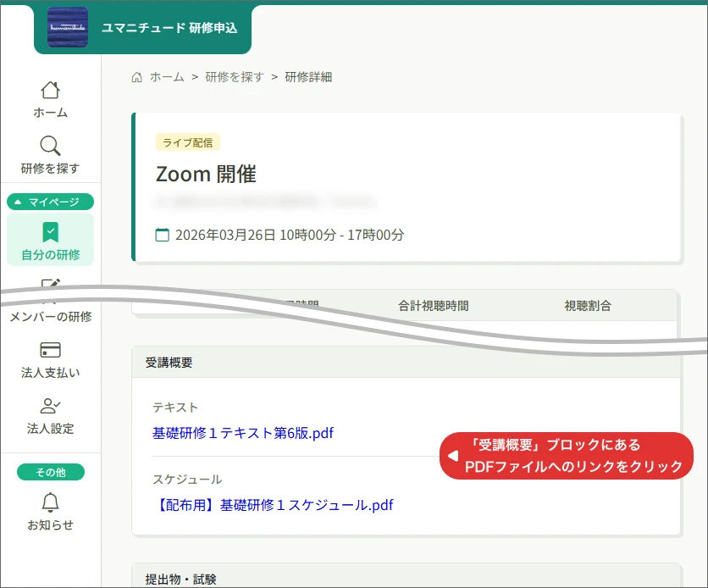The height and width of the screenshot is (588, 708).
Task: Collapse the マイページ sidebar section
Action: click(x=50, y=202)
